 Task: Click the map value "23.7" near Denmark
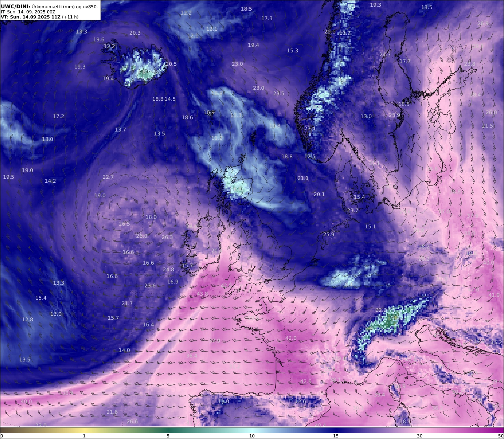pyautogui.click(x=353, y=211)
